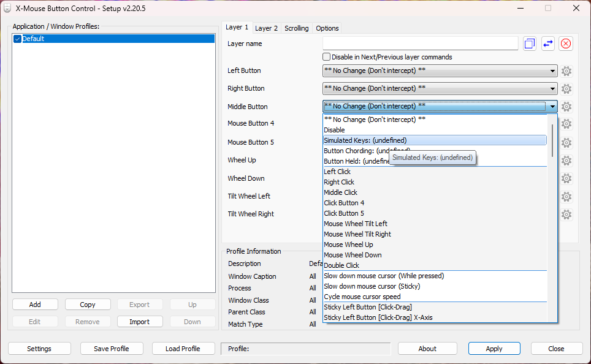Switch to the Layer 2 tab
The width and height of the screenshot is (591, 364).
[x=266, y=28]
